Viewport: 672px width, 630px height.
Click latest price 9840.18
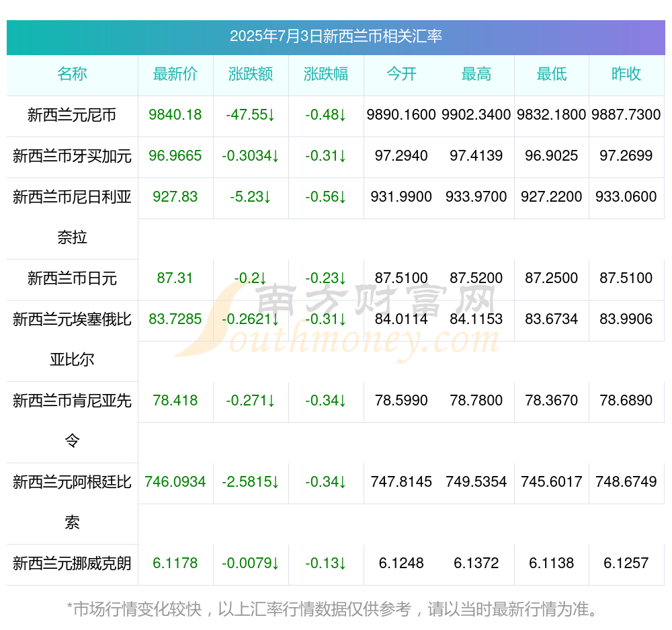click(x=175, y=114)
